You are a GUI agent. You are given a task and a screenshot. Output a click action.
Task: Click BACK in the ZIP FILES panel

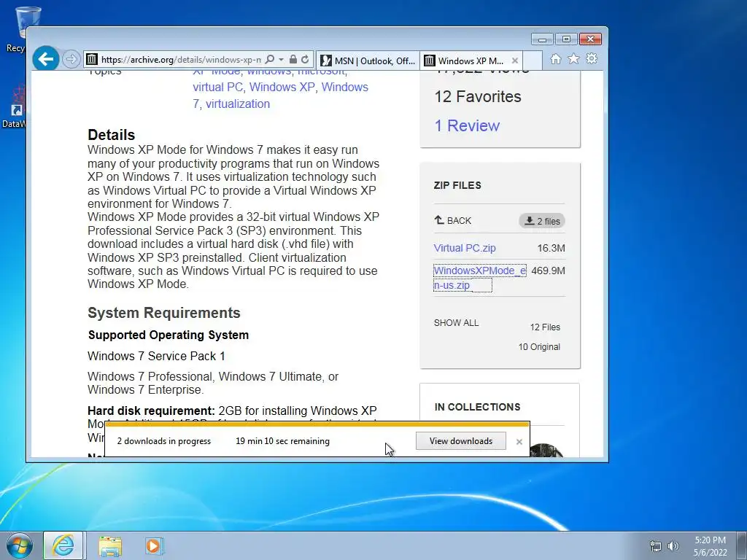pos(452,220)
